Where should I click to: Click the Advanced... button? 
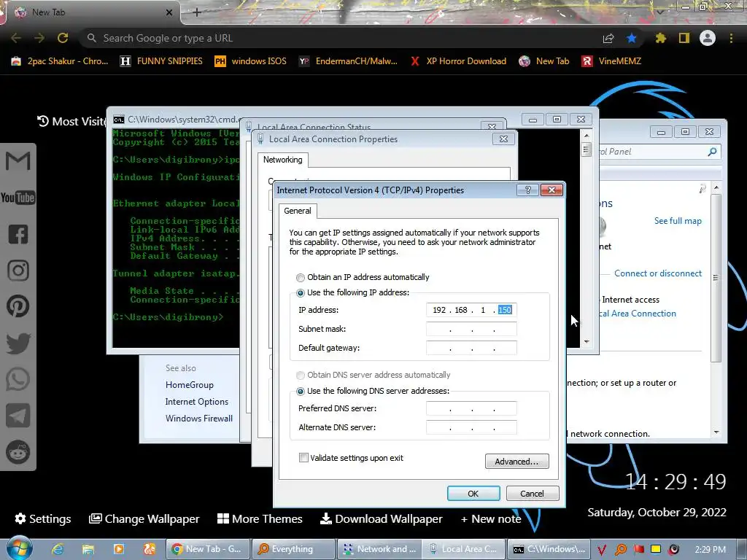tap(517, 461)
